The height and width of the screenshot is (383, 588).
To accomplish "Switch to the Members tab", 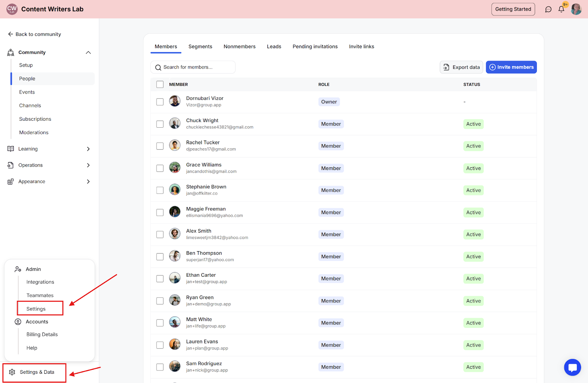I will click(x=166, y=47).
